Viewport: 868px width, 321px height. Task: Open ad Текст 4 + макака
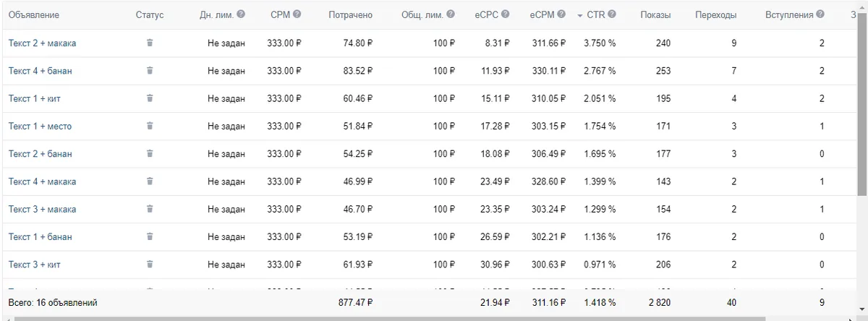point(42,181)
